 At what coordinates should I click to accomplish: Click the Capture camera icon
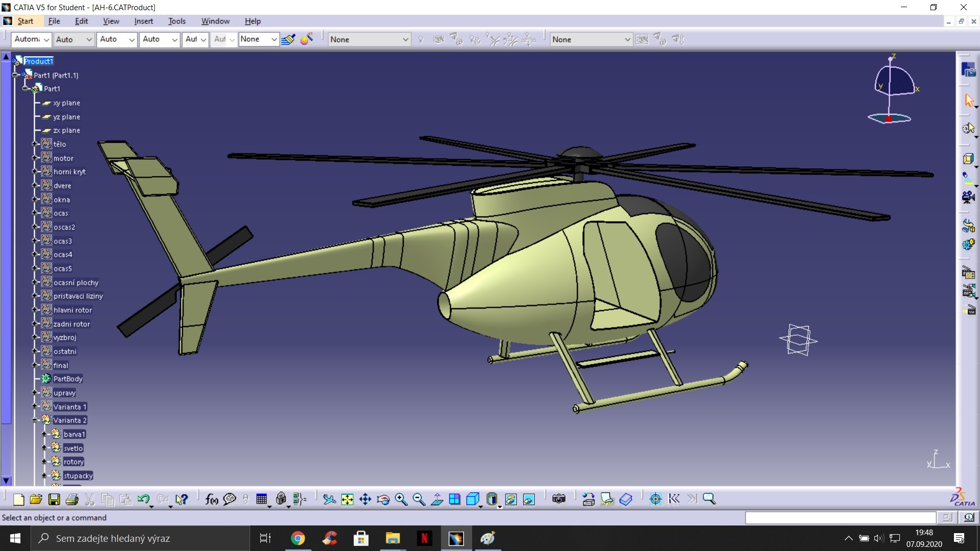(559, 499)
